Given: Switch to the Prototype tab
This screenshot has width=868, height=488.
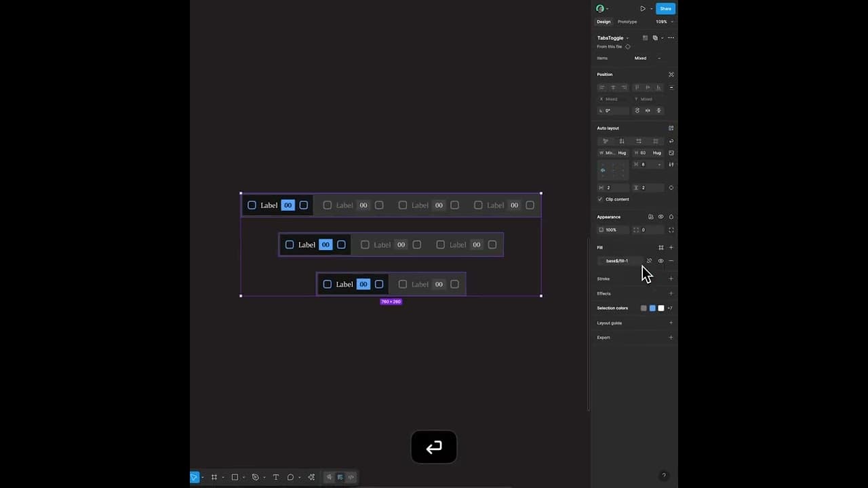Looking at the screenshot, I should click(x=627, y=22).
